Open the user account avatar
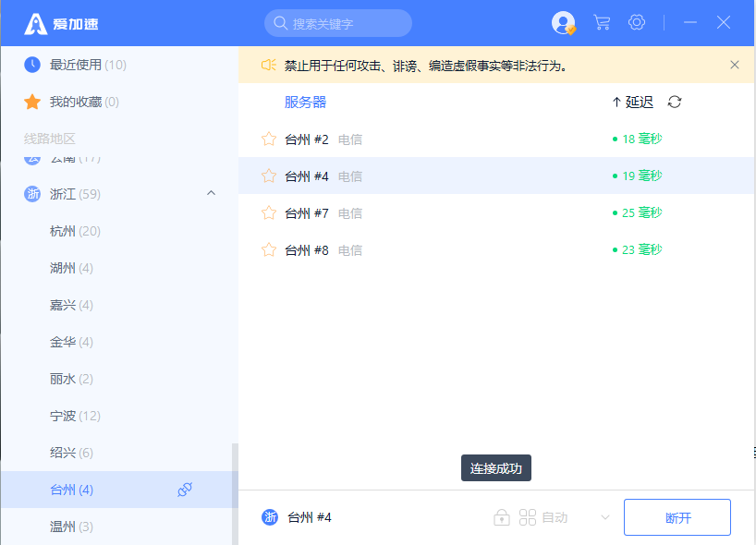 563,23
